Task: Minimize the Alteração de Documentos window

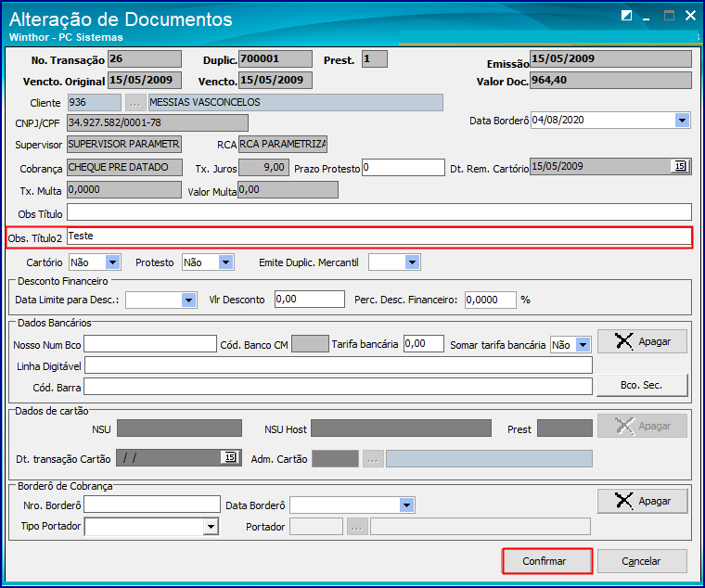Action: pyautogui.click(x=647, y=17)
